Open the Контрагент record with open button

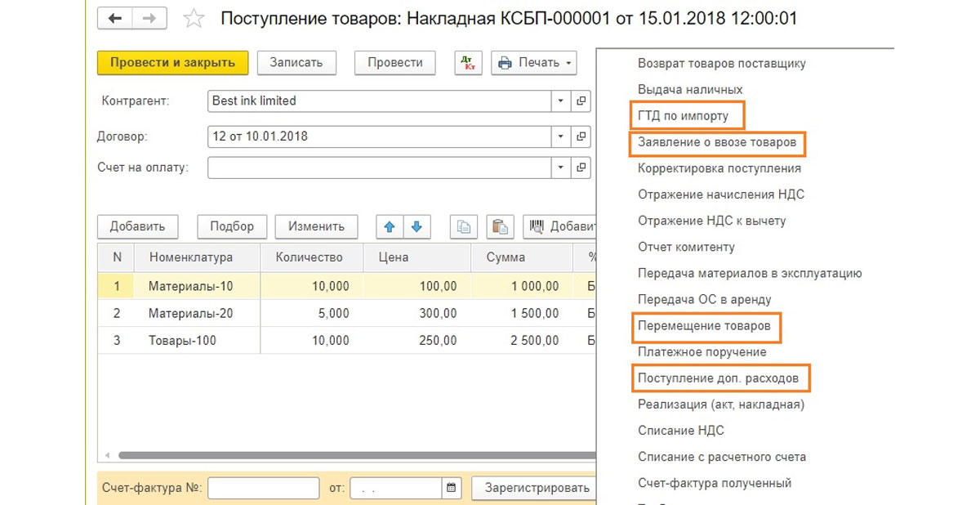581,101
